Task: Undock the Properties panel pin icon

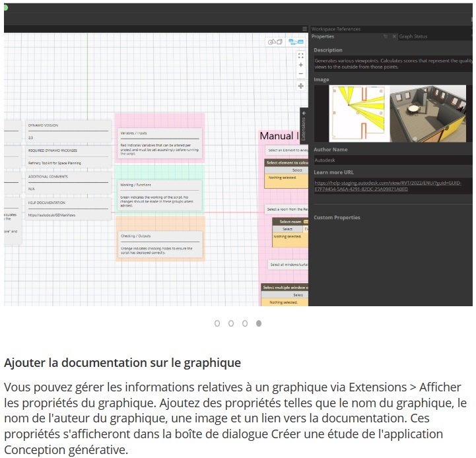Action: [386, 37]
